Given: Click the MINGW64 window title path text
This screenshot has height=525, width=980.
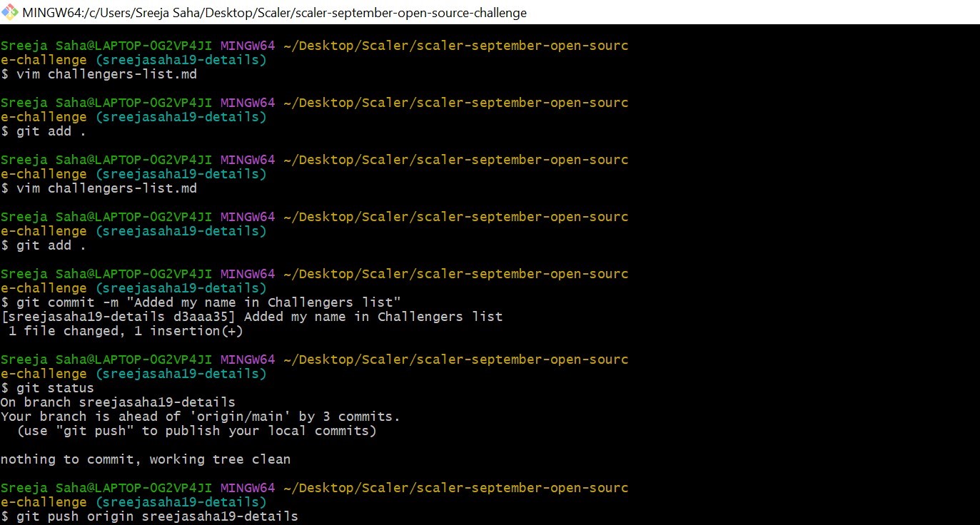Looking at the screenshot, I should [275, 13].
